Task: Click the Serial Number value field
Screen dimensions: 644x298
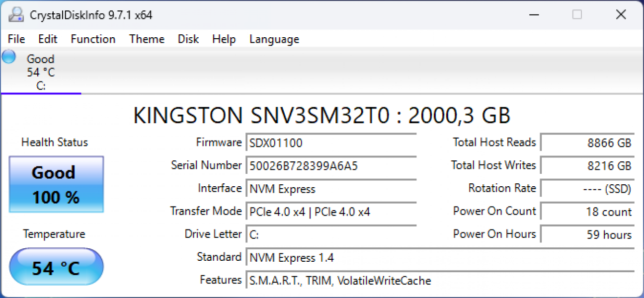Action: tap(331, 166)
